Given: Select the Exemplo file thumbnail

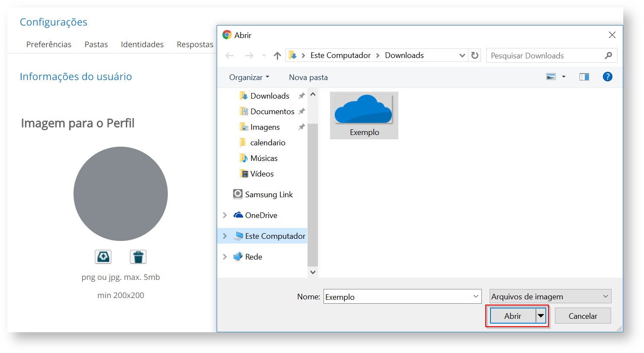Looking at the screenshot, I should pos(364,115).
